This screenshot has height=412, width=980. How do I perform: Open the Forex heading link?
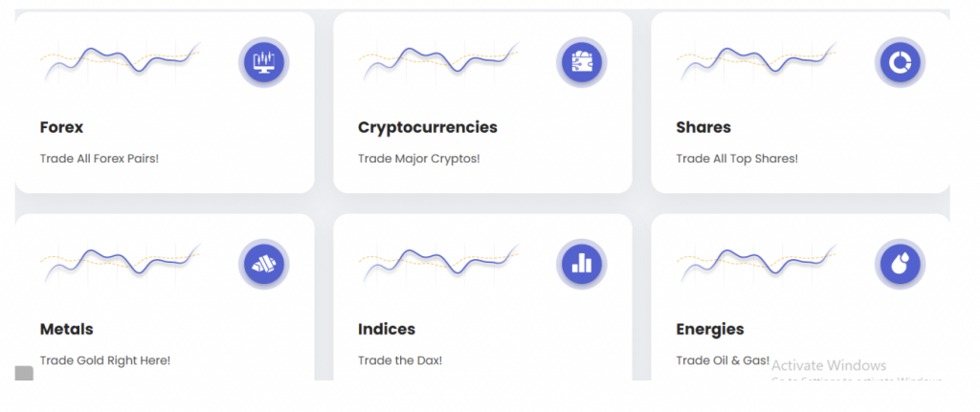point(62,127)
